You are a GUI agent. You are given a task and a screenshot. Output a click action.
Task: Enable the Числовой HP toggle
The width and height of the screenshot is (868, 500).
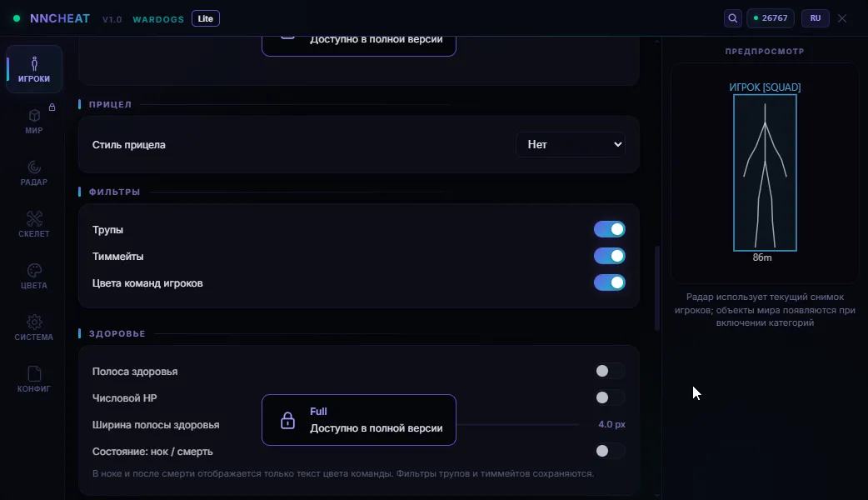(610, 397)
